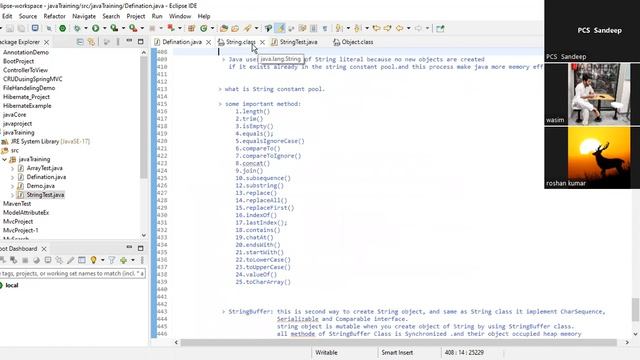Viewport: 640px width, 360px height.
Task: Select MavenTest project in explorer
Action: [x=17, y=204]
